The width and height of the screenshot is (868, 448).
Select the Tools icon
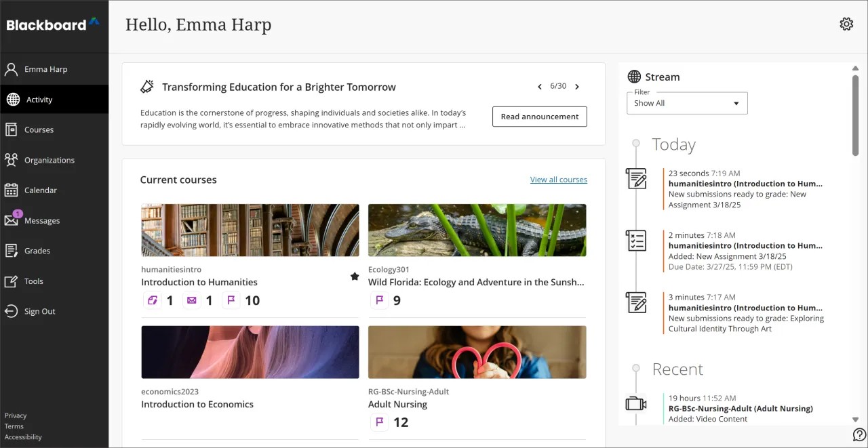click(x=12, y=281)
